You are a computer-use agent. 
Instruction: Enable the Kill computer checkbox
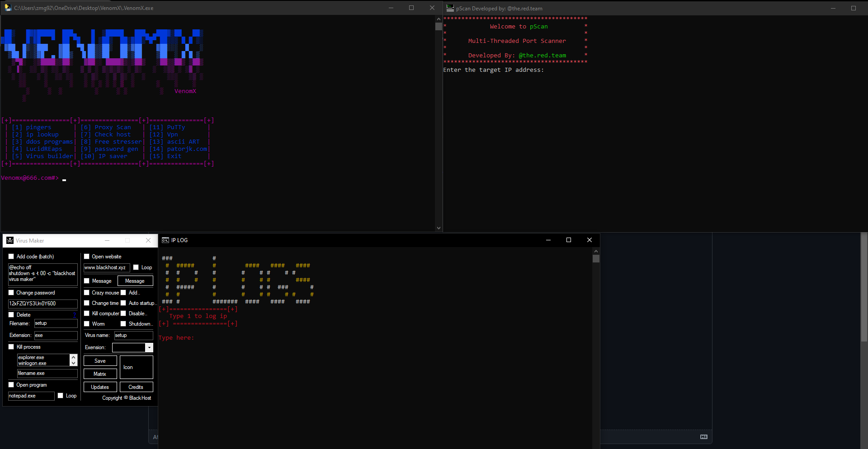[x=86, y=313]
